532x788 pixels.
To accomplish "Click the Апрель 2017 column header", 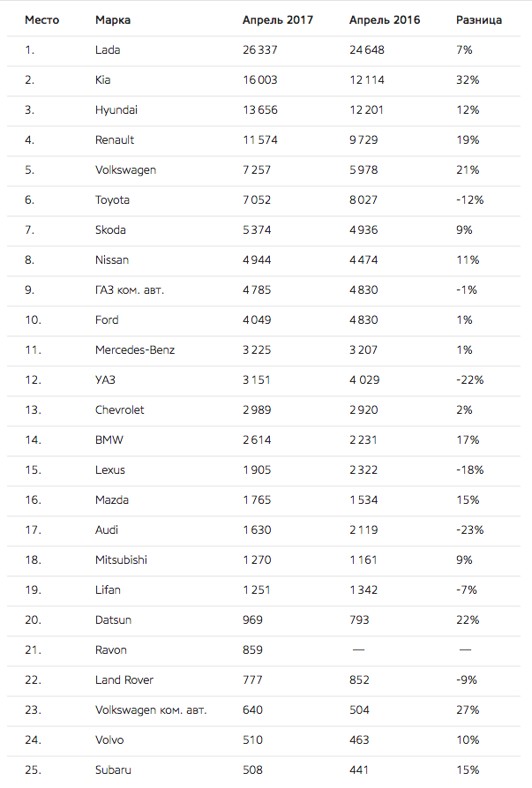I will click(277, 20).
